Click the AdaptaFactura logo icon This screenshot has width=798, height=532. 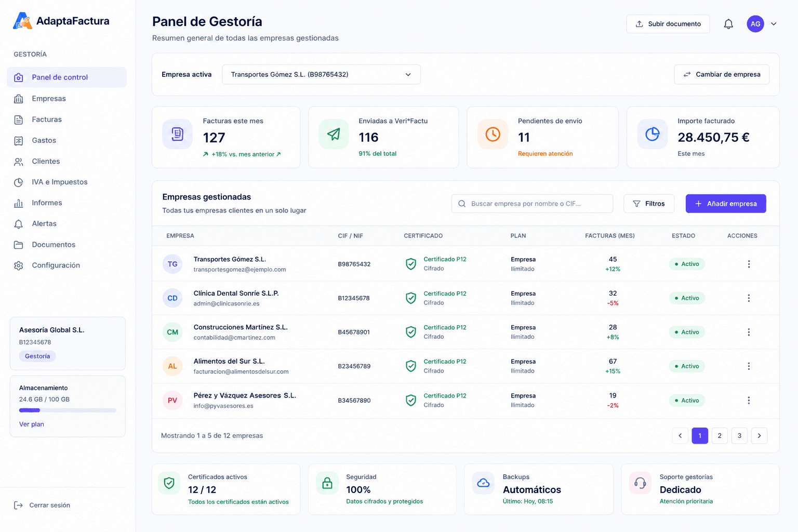coord(22,21)
